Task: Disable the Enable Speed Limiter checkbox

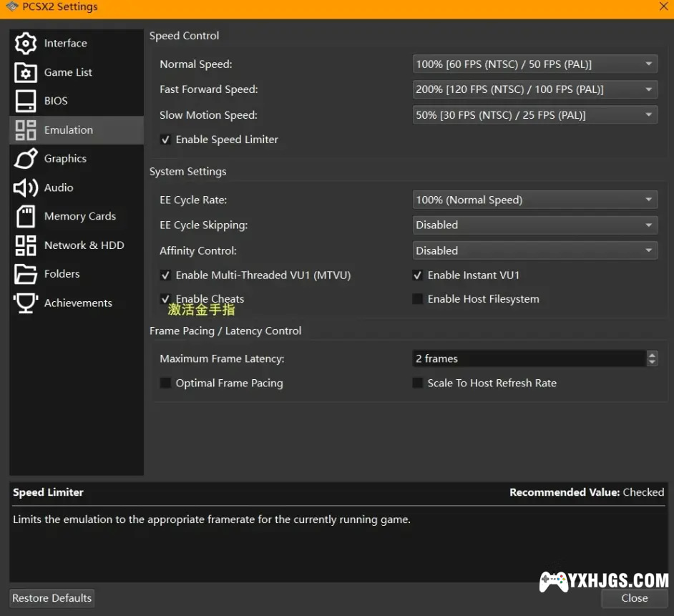Action: point(166,140)
